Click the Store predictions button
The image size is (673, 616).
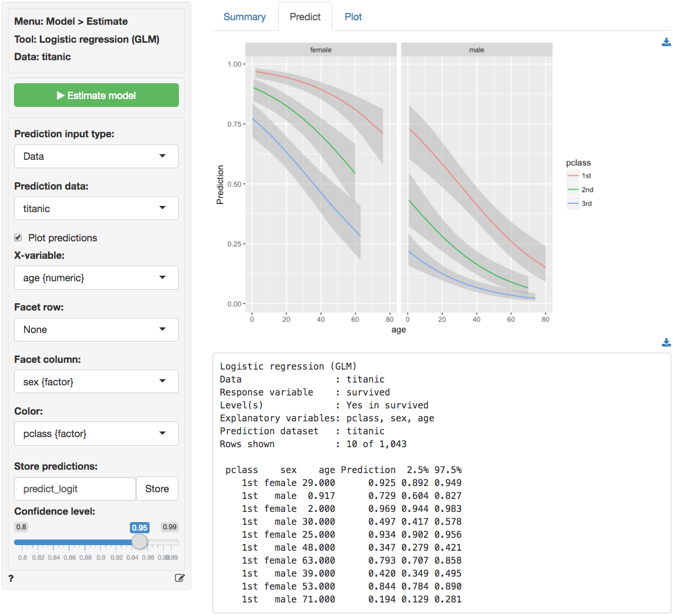[157, 489]
